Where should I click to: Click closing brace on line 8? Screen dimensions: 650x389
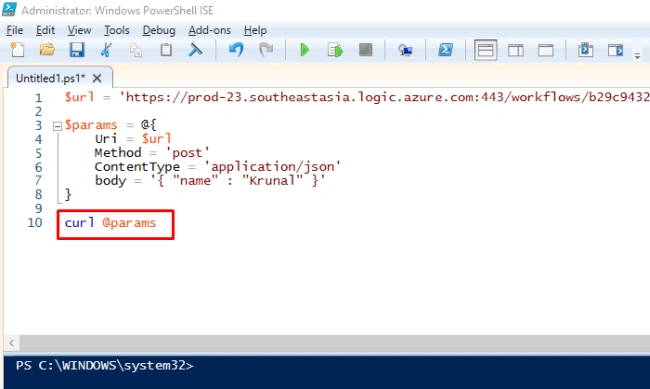[x=68, y=194]
